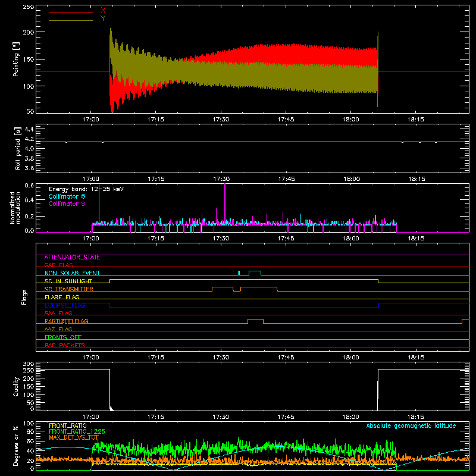This screenshot has height=476, width=476.
Task: Click the SAA_FLAG label
Action: click(58, 313)
